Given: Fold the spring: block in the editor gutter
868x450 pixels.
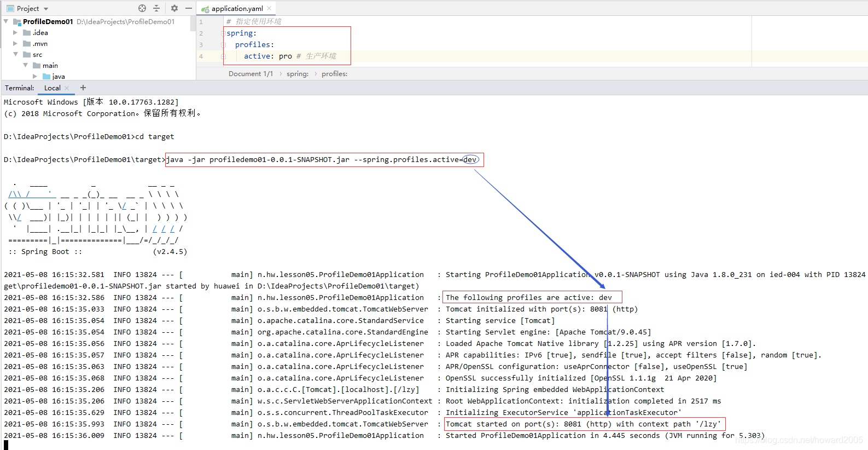Looking at the screenshot, I should (x=223, y=33).
